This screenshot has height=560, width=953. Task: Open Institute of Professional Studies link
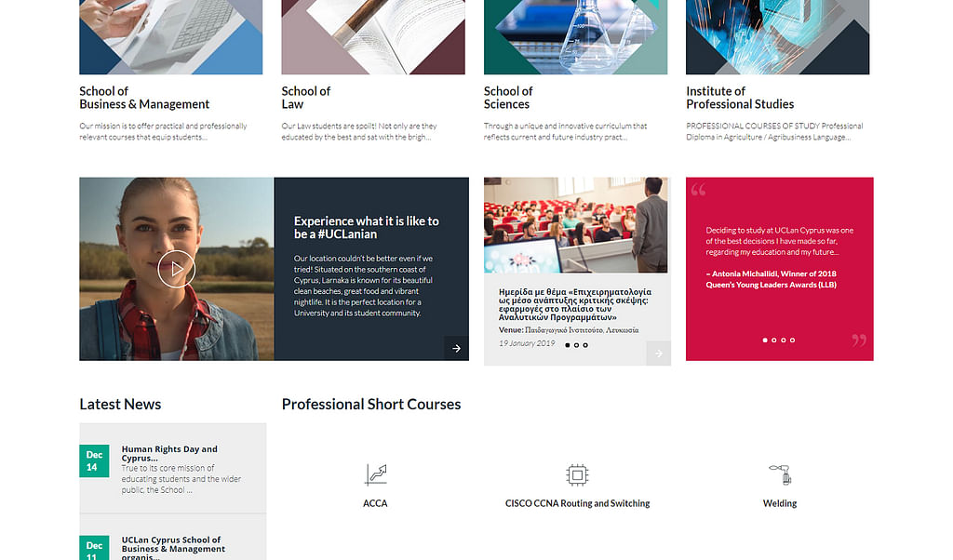740,98
